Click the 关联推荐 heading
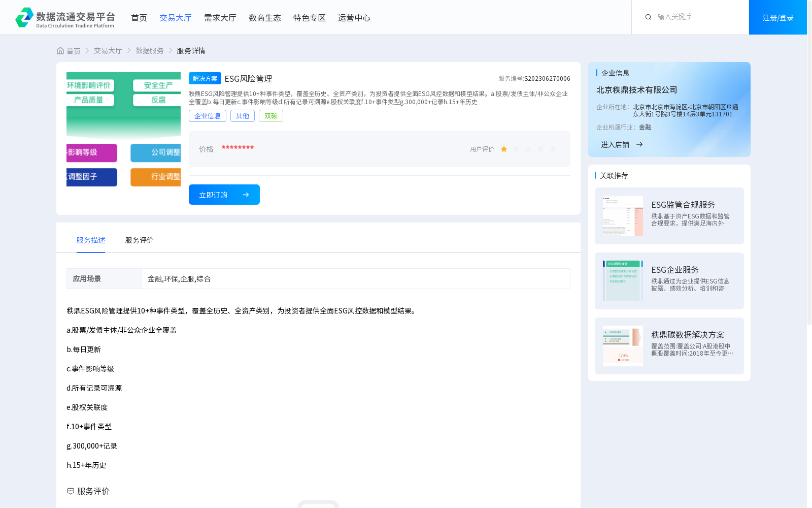Viewport: 812px width, 508px height. (x=614, y=175)
